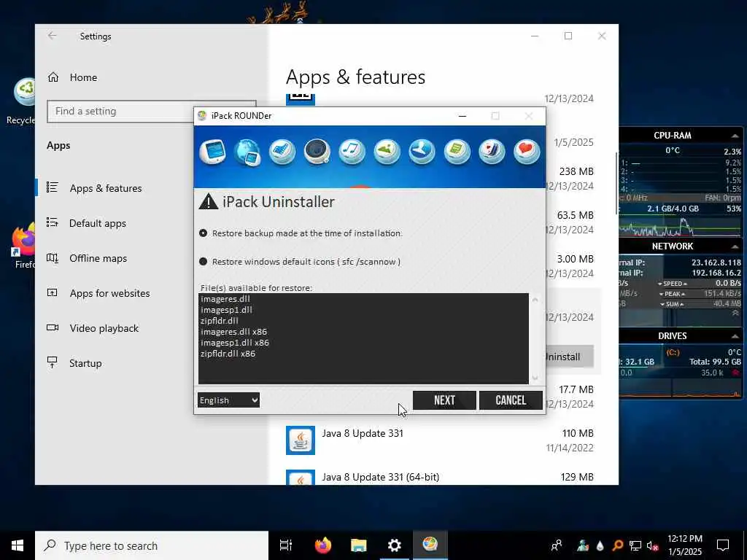Image resolution: width=747 pixels, height=560 pixels.
Task: Click the water drop tray icon
Action: click(x=600, y=545)
